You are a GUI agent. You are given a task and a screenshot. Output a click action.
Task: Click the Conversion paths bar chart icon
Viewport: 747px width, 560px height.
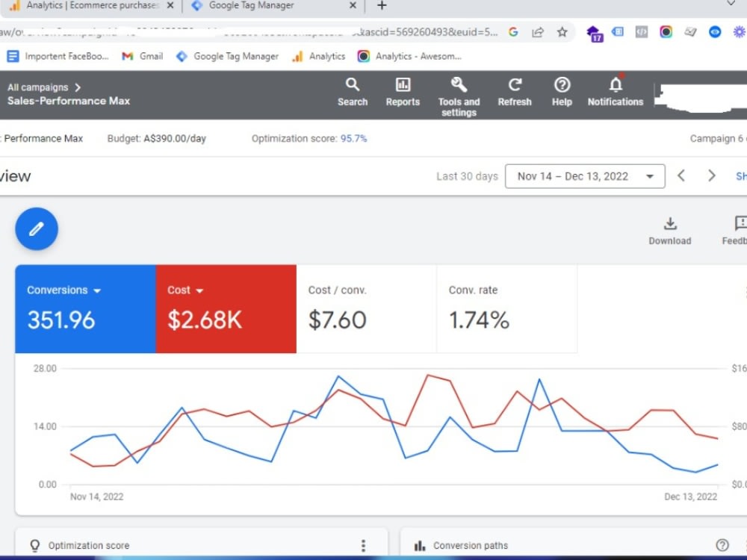point(420,546)
